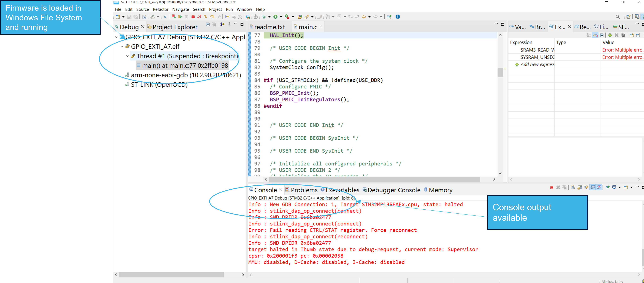Click Remove All Expressions double-X icon
The image size is (644, 283).
point(623,35)
